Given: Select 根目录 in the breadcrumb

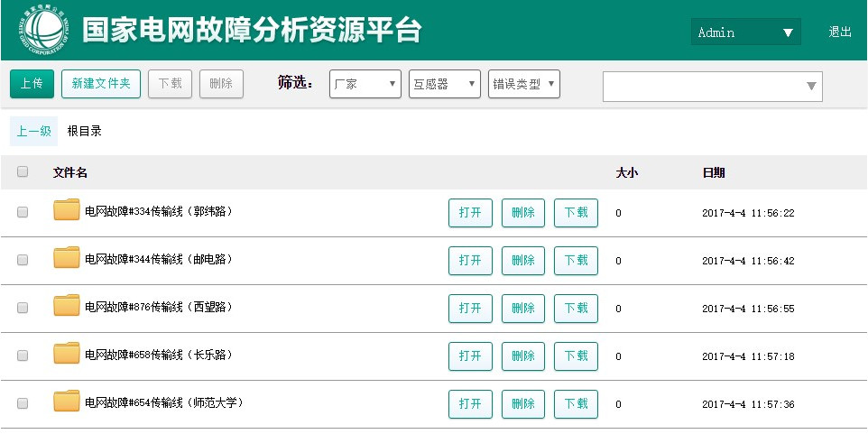Looking at the screenshot, I should [85, 131].
